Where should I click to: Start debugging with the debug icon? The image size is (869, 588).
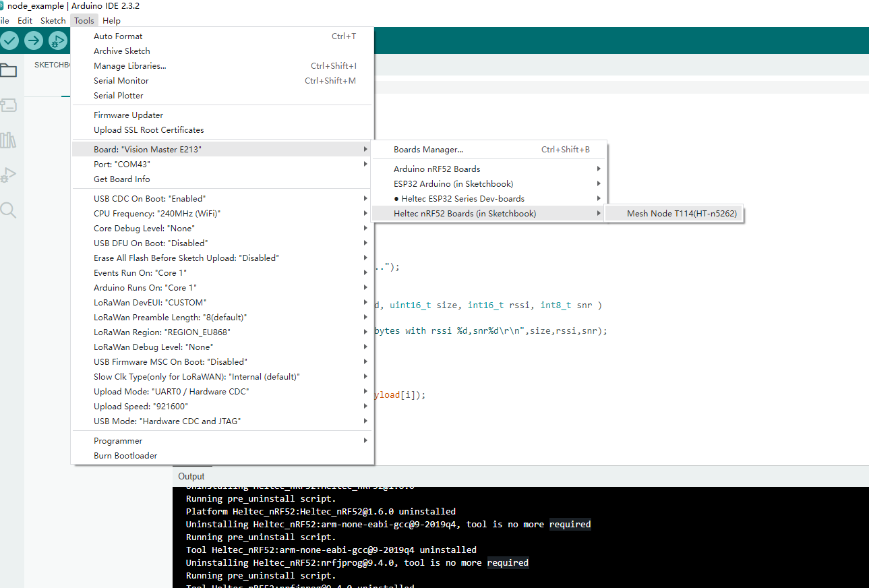point(58,41)
